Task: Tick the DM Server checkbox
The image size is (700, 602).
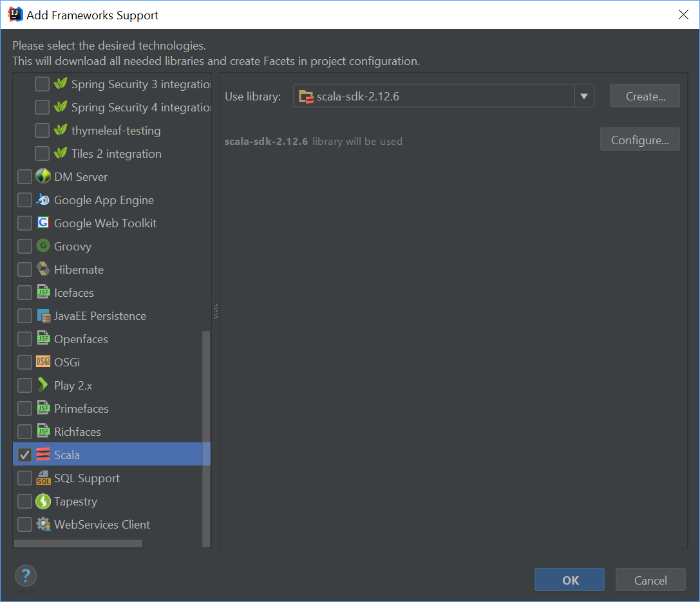Action: 24,176
